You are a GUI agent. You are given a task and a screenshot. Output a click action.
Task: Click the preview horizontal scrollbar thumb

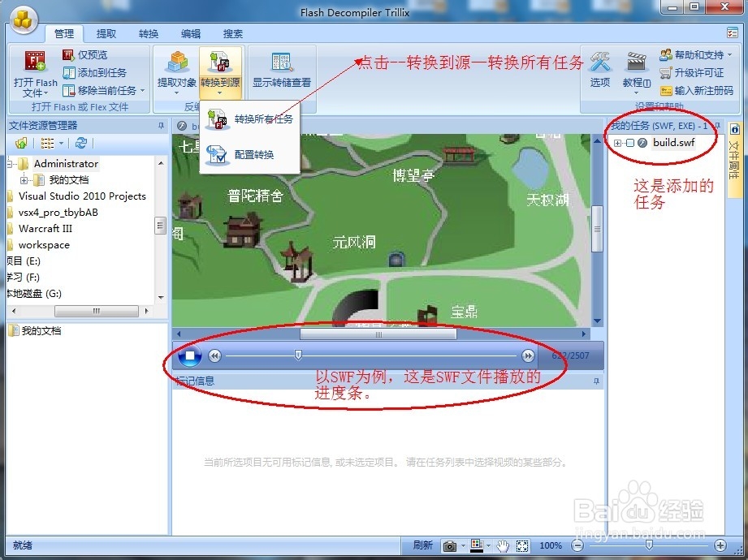pyautogui.click(x=378, y=334)
